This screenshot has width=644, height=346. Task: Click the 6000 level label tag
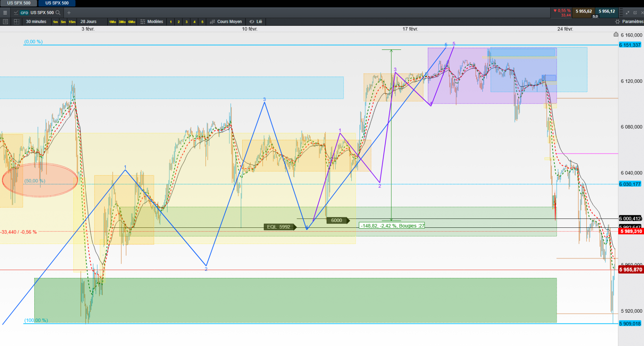[338, 220]
